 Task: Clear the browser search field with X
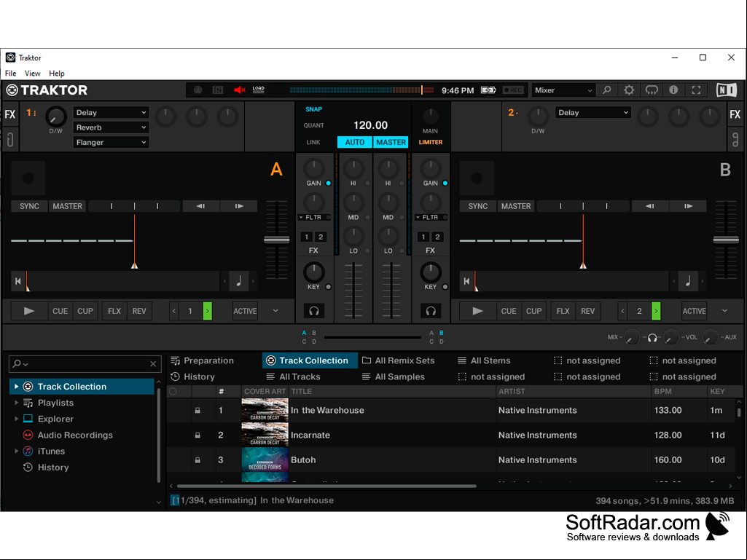point(153,364)
